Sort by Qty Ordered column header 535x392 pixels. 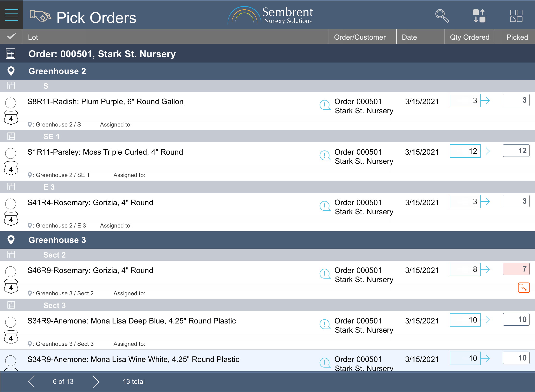[469, 37]
